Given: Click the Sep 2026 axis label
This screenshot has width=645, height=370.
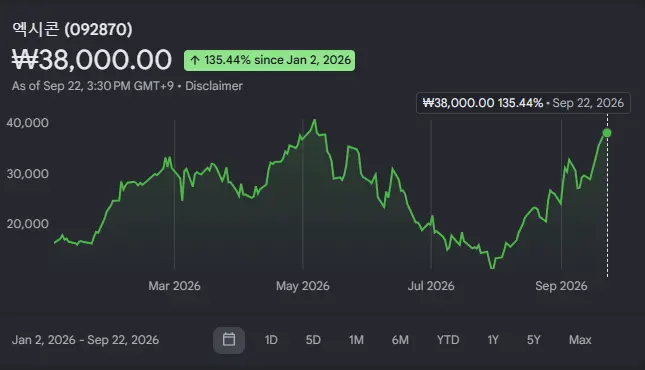Looking at the screenshot, I should coord(561,286).
